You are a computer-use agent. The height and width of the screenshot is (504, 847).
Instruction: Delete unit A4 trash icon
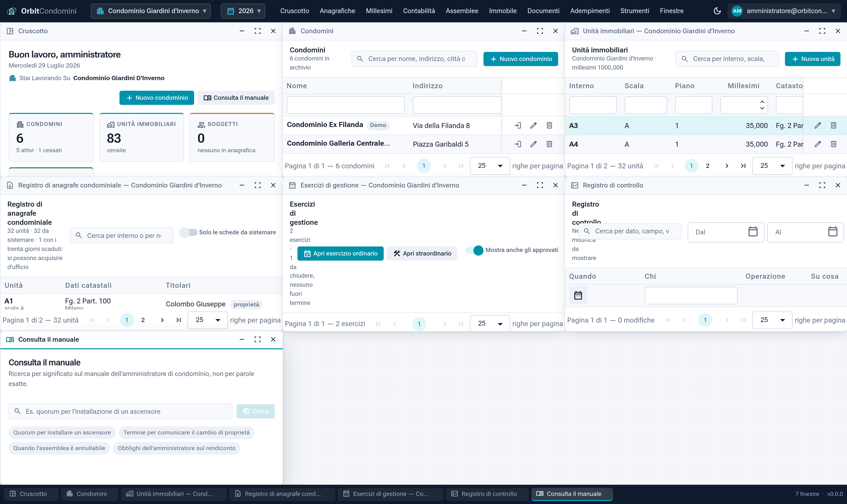(834, 144)
